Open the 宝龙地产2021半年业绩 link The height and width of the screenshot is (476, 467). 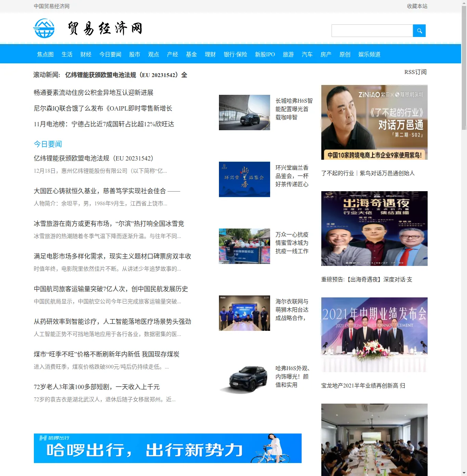pyautogui.click(x=363, y=386)
